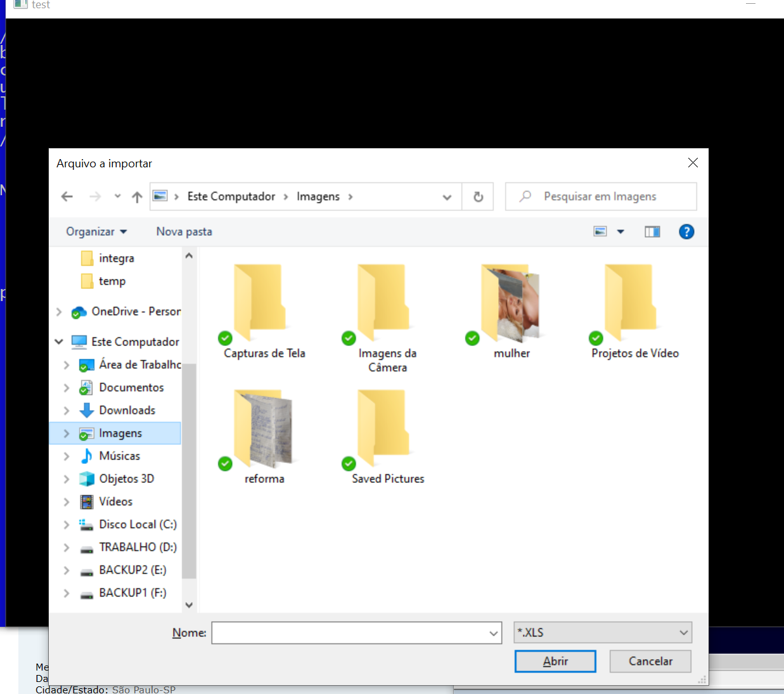Viewport: 784px width, 694px height.
Task: Select OneDrive - Personal in the sidebar
Action: (x=127, y=311)
